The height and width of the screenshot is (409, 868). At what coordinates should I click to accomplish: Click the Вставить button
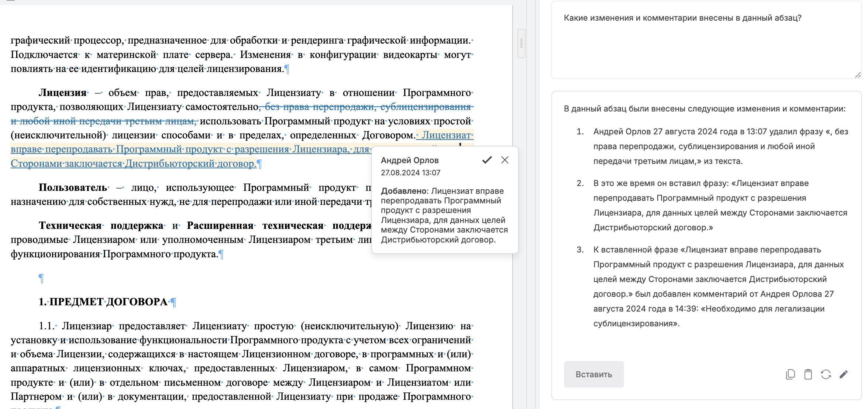pos(593,374)
